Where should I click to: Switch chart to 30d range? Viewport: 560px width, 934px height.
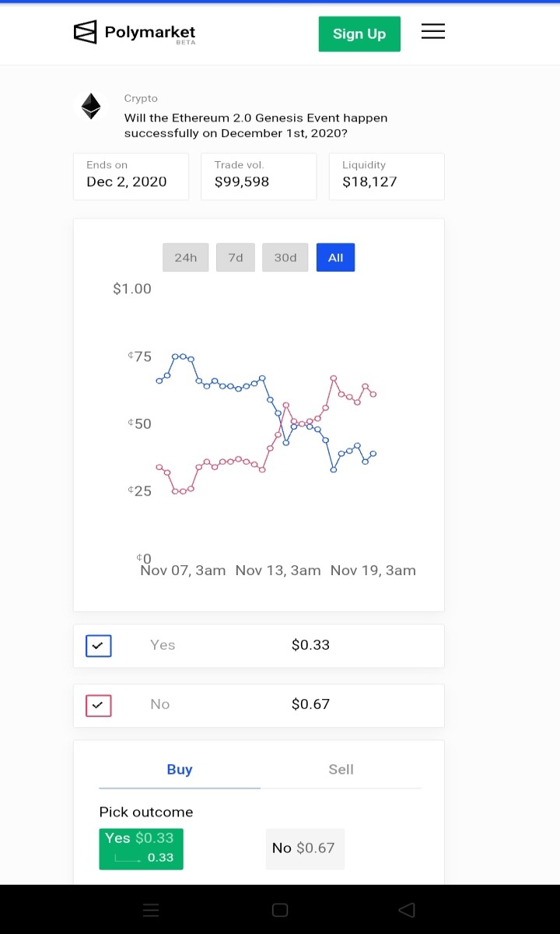point(285,258)
